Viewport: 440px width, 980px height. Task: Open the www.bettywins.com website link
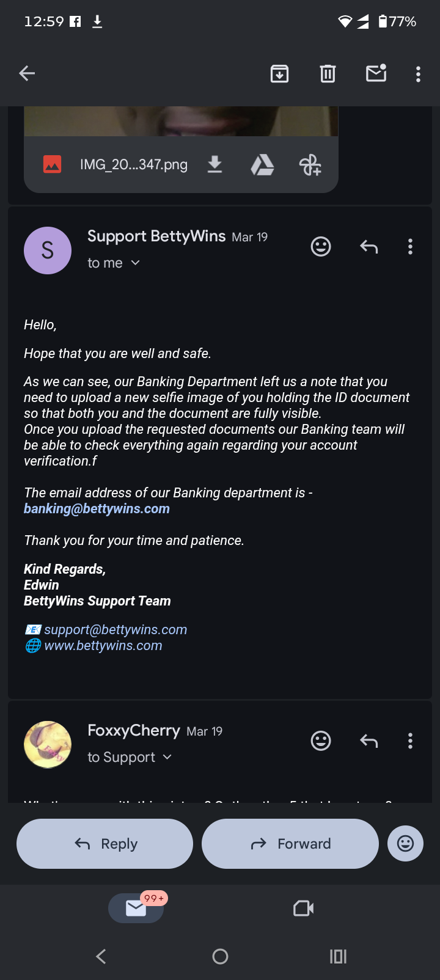click(103, 646)
